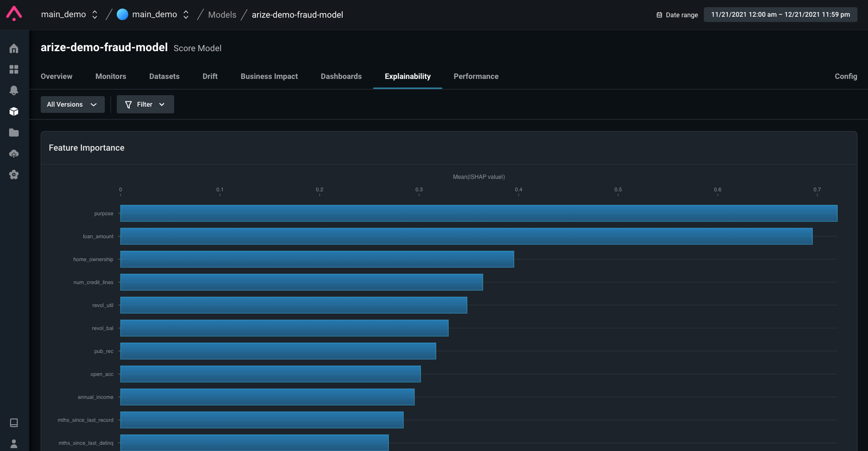Click the num_credit_lines feature bar

(301, 282)
